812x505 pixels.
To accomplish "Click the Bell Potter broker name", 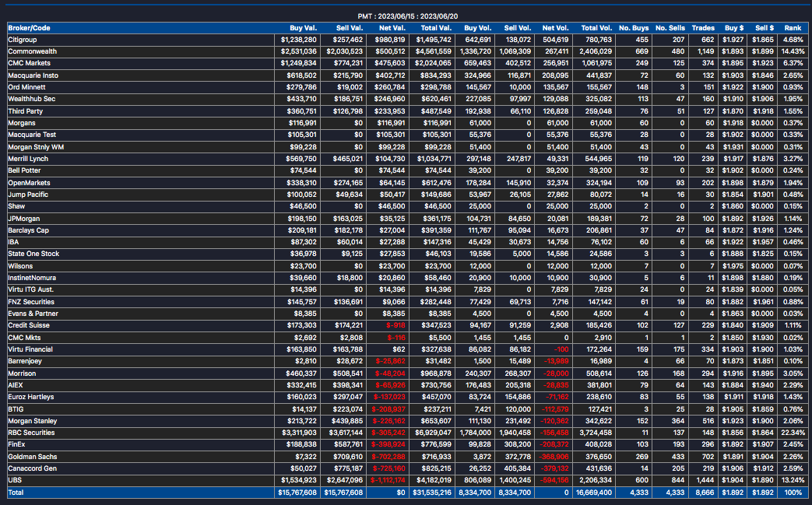I will [24, 170].
